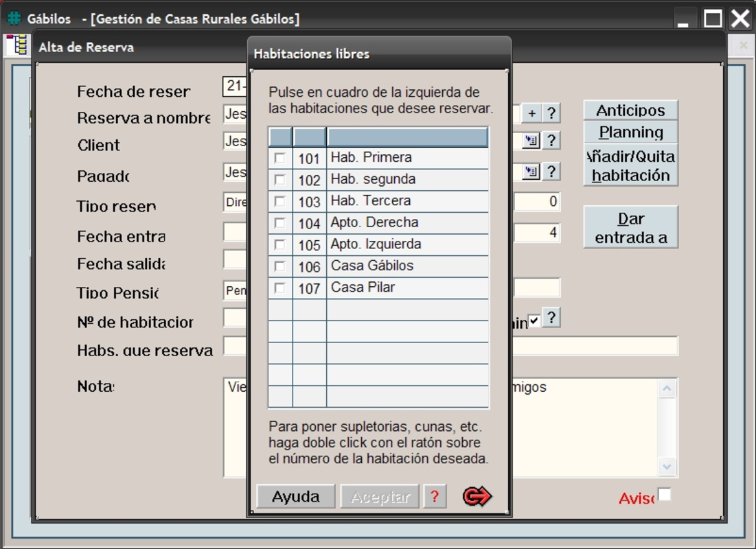Select the Apto. Derecha room name
The width and height of the screenshot is (756, 549).
374,222
